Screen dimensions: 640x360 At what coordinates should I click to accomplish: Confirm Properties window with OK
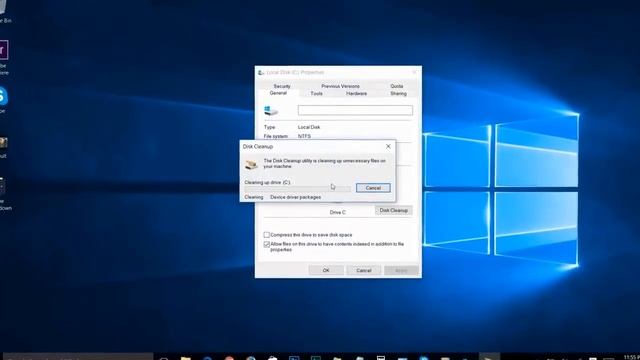[x=326, y=270]
